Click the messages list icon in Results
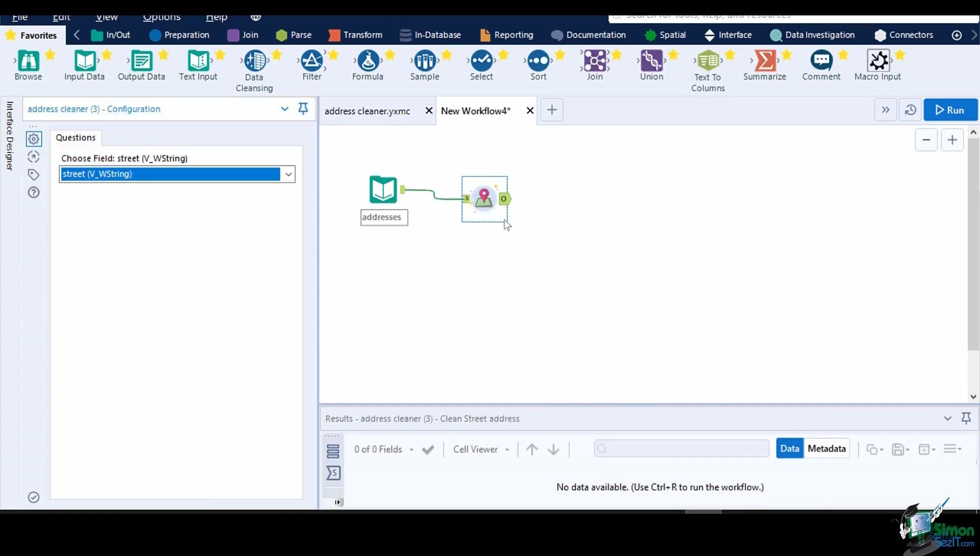The width and height of the screenshot is (980, 556). tap(333, 451)
